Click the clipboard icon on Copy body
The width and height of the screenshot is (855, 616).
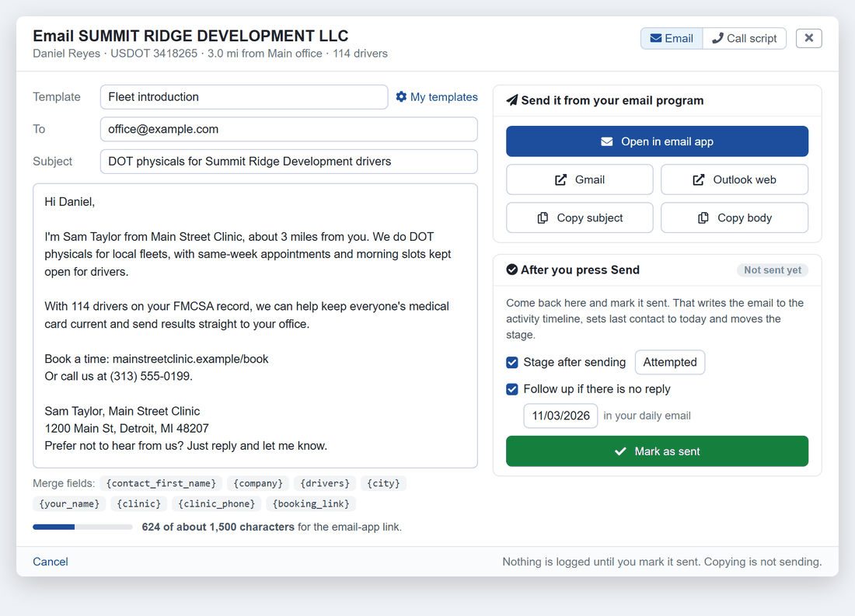[703, 218]
